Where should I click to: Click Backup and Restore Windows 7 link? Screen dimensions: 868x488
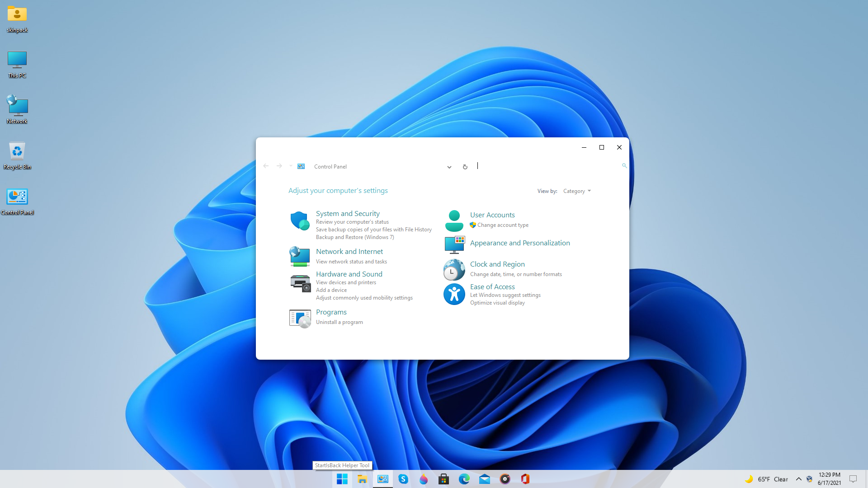tap(355, 237)
